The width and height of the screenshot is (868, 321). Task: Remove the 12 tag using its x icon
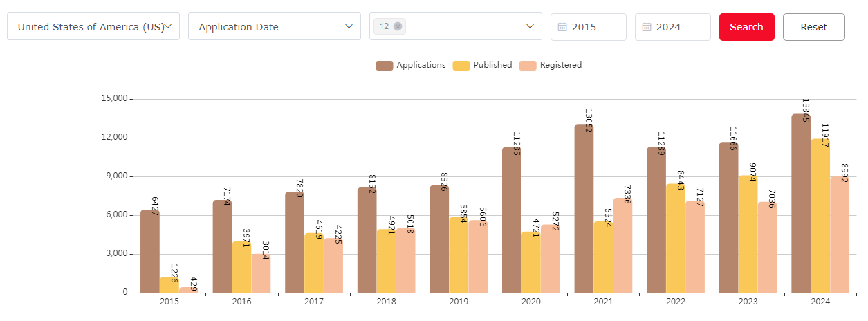click(x=398, y=26)
